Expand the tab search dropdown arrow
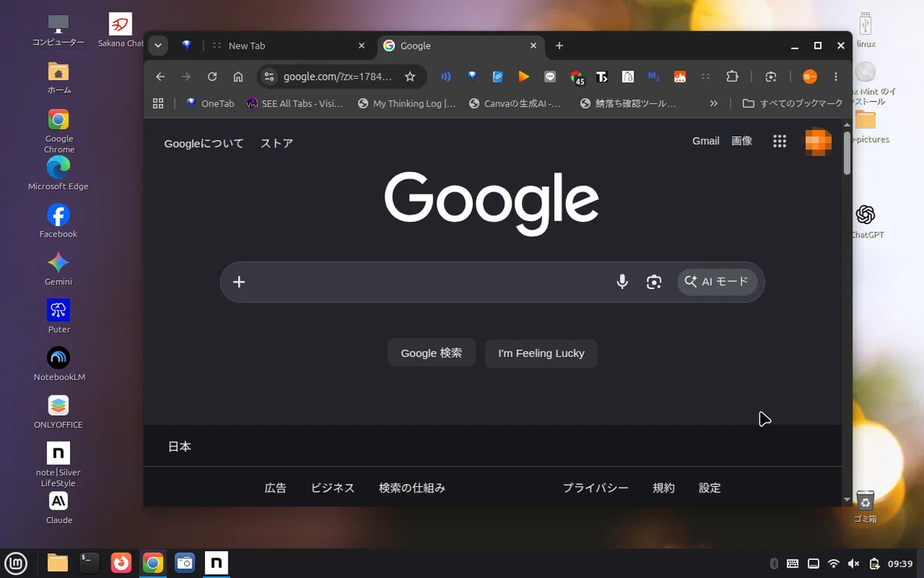Viewport: 924px width, 578px height. point(158,45)
